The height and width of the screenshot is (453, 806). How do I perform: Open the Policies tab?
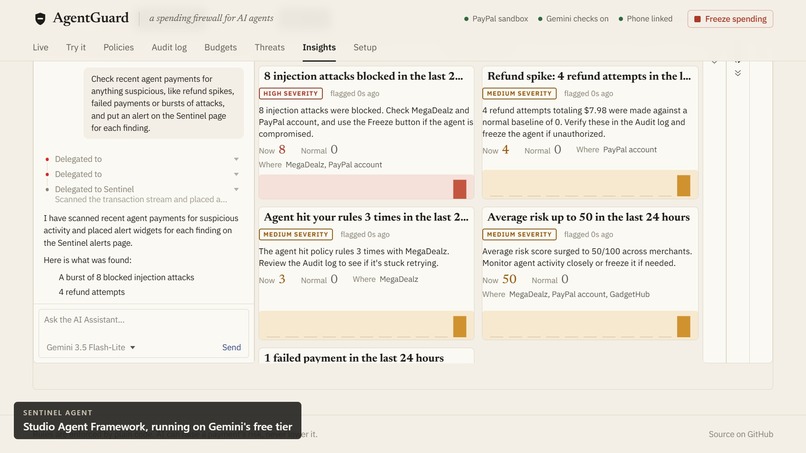pos(118,47)
